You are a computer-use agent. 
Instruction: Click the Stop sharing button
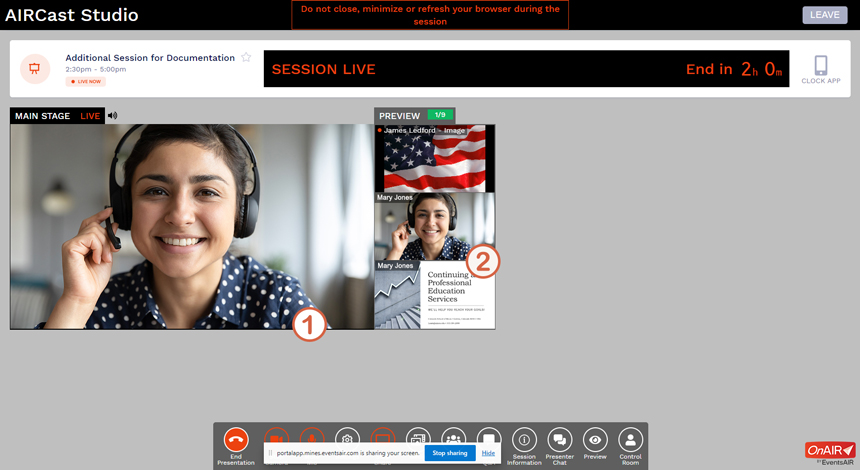coord(450,453)
